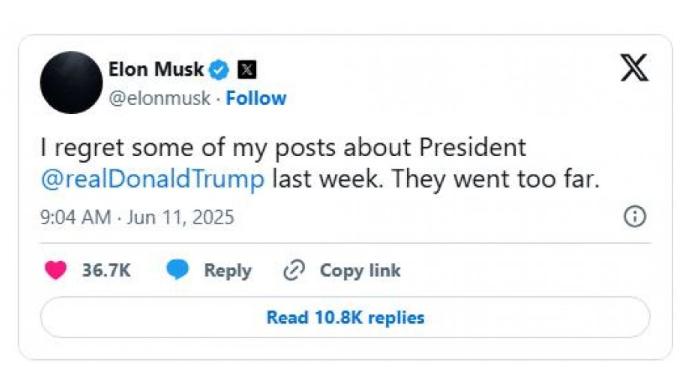Click the 36.7K likes count

tap(106, 270)
